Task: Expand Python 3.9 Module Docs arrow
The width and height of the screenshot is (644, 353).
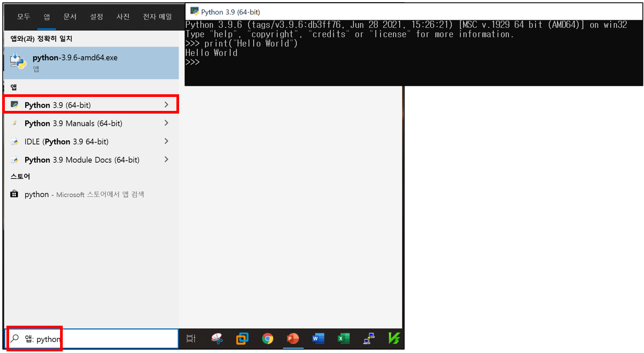Action: pos(166,160)
